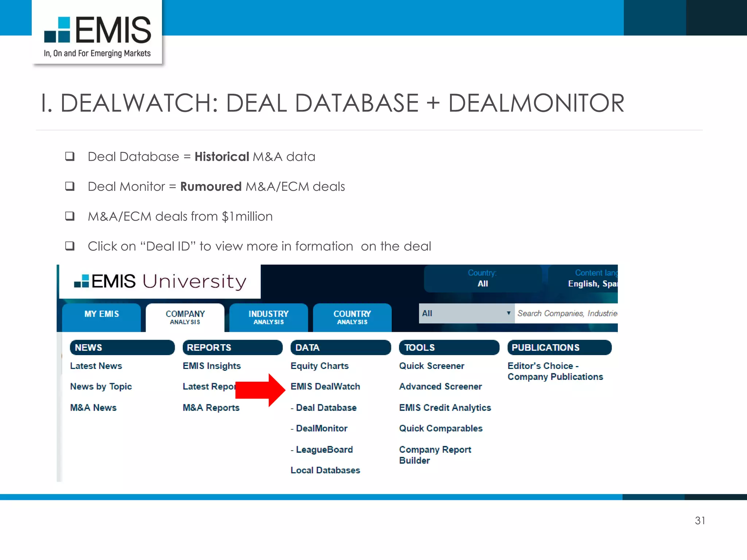Open Quick Screener tool
Viewport: 747px width, 560px height.
click(x=431, y=366)
